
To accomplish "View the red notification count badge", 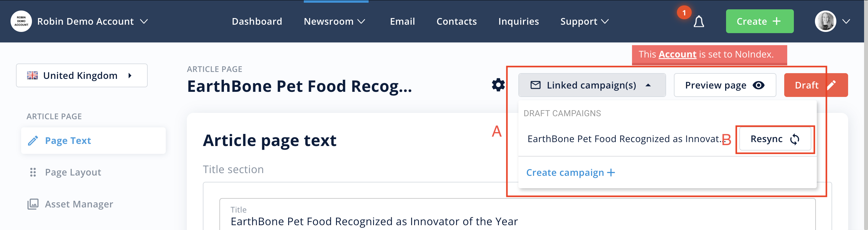I will pos(684,13).
